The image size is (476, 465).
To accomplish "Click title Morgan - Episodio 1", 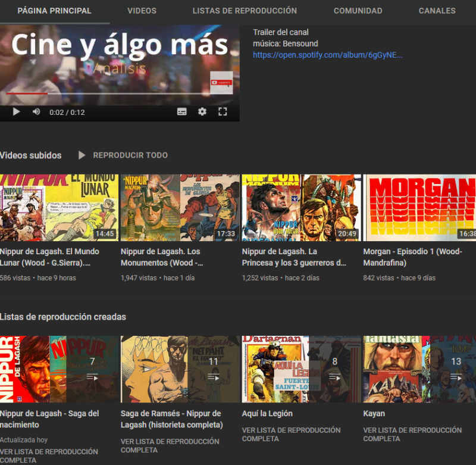I will click(412, 257).
